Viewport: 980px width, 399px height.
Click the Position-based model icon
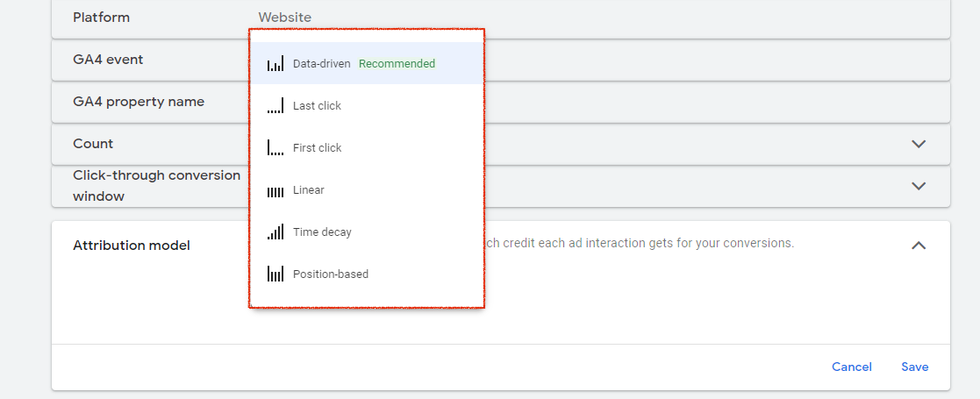point(275,274)
